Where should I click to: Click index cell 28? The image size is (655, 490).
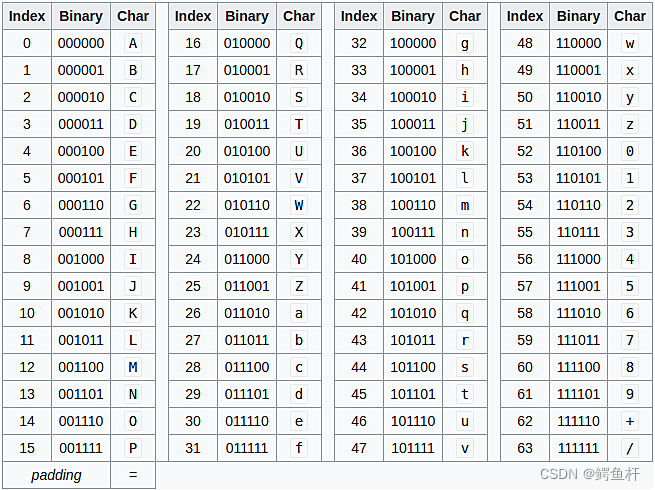[193, 367]
